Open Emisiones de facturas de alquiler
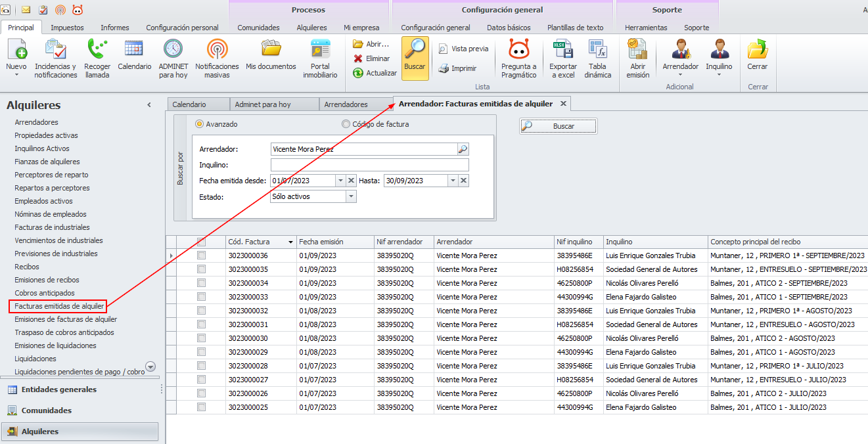Viewport: 868px width, 444px height. click(66, 319)
